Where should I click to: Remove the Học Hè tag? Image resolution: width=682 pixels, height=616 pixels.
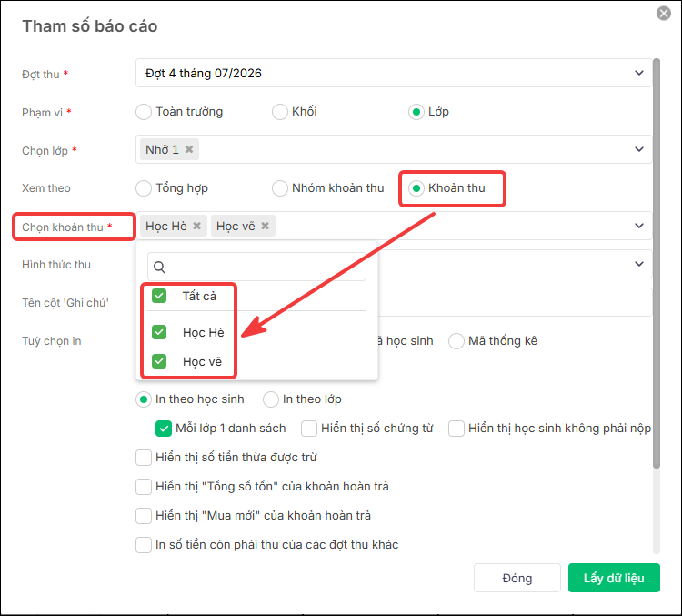[196, 226]
